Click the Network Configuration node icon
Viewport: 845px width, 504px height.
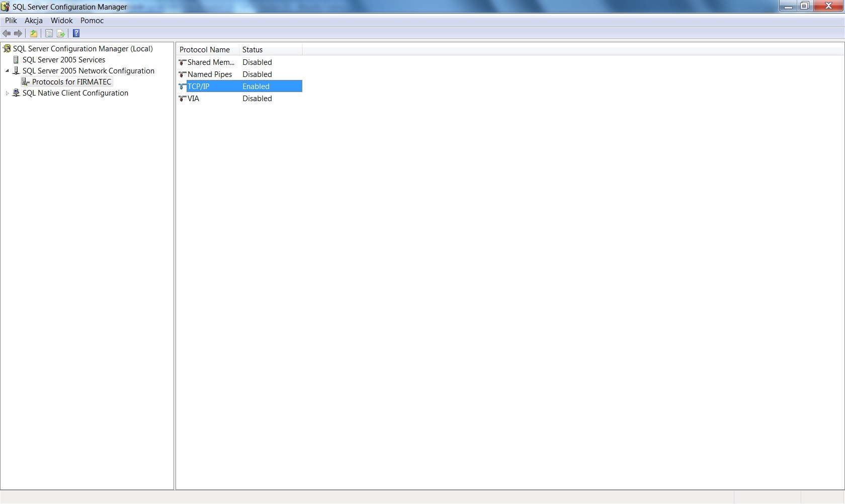[x=16, y=70]
